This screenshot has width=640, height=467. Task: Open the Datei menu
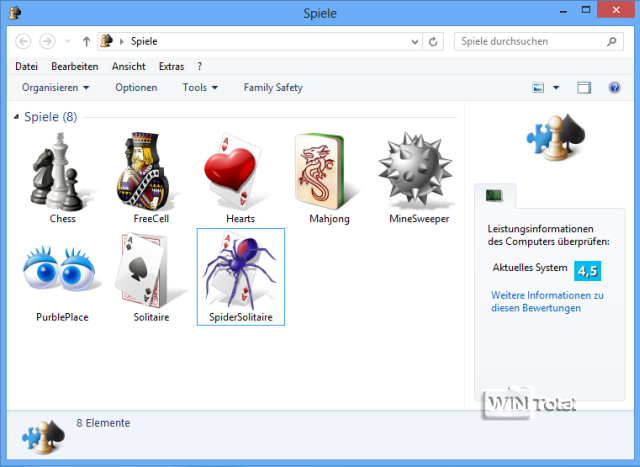coord(27,66)
